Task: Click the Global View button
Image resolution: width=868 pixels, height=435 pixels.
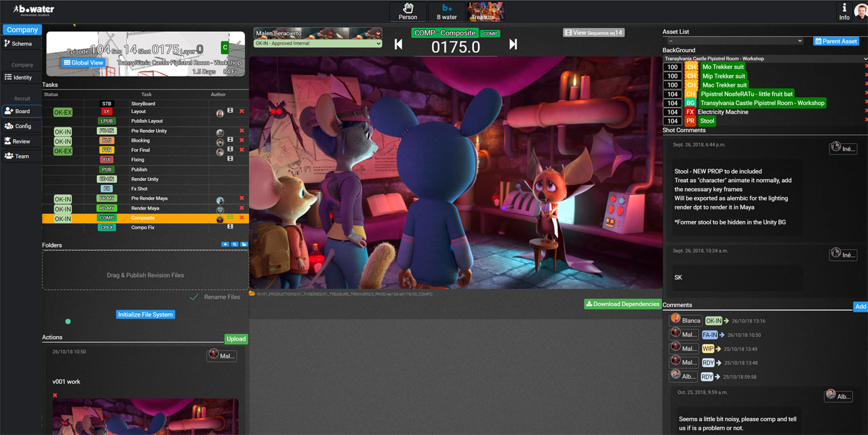Action: coord(83,63)
